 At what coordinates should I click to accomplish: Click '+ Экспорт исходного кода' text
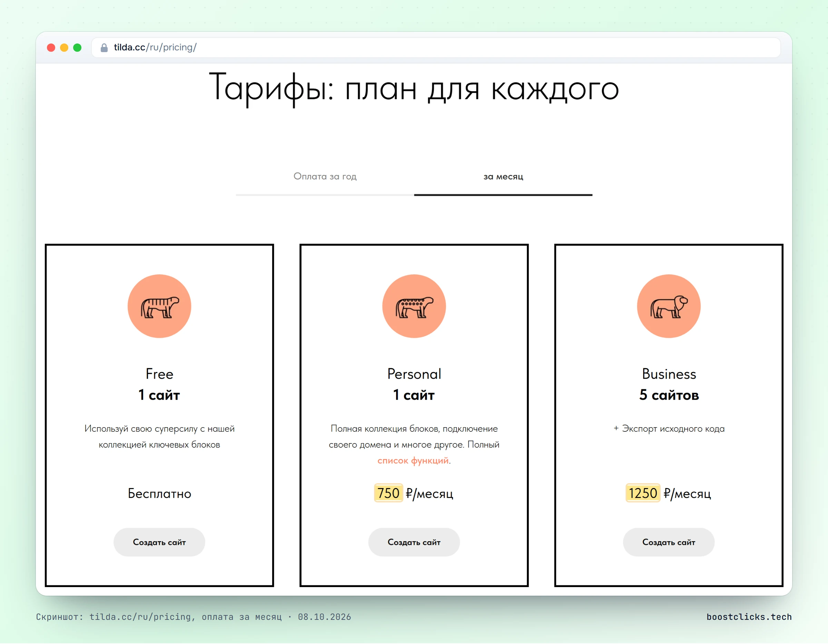point(669,429)
